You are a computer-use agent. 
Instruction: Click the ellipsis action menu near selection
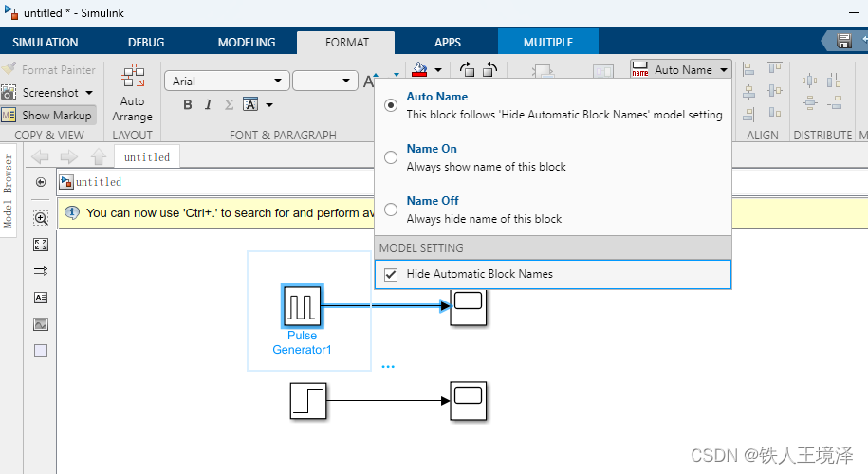tap(388, 366)
